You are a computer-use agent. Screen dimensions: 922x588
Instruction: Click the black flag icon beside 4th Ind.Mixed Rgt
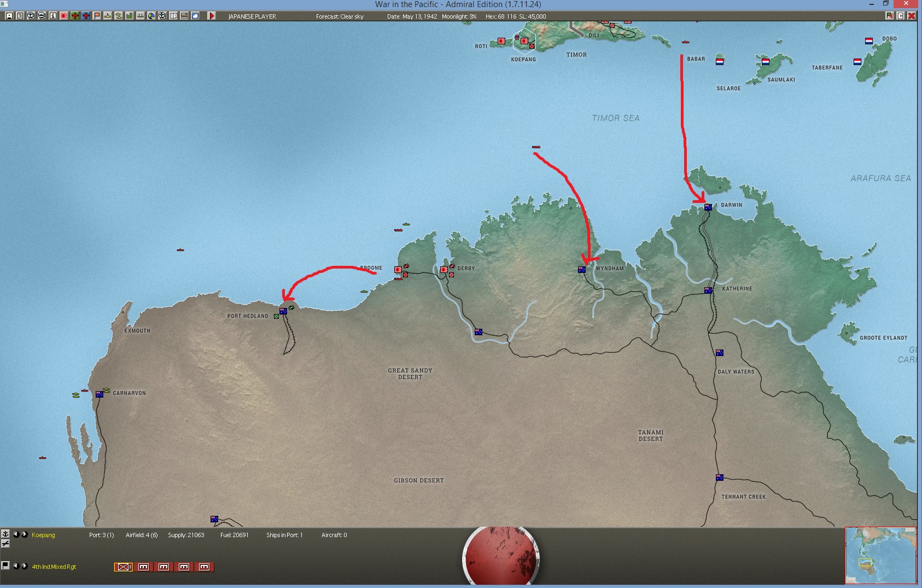[5, 566]
